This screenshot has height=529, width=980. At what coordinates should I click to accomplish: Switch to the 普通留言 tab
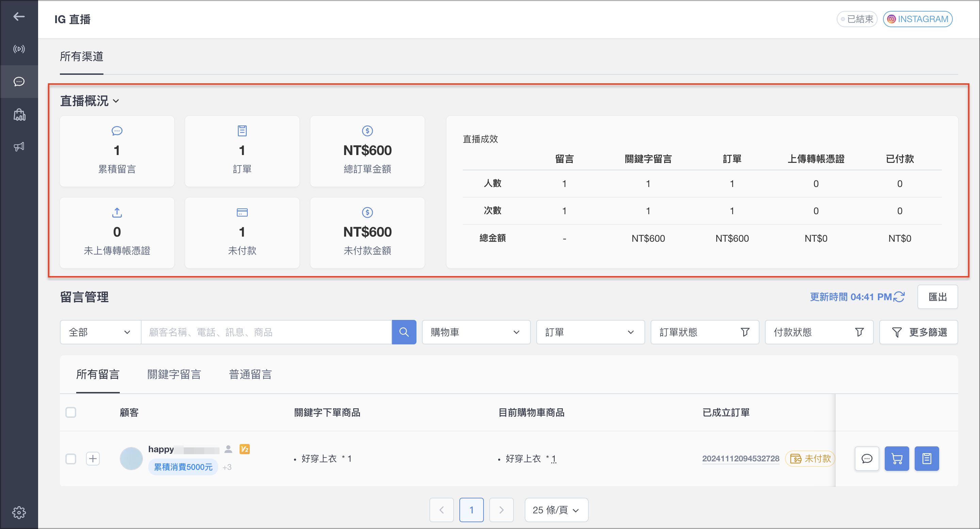[x=250, y=374]
